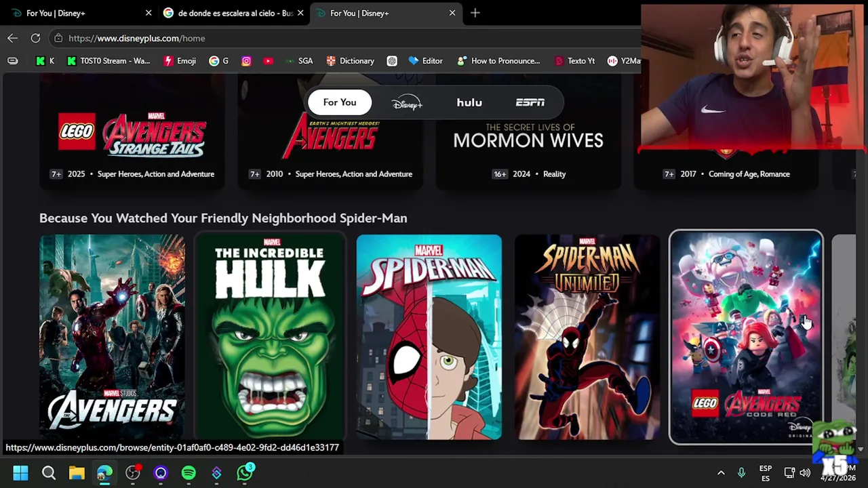This screenshot has width=868, height=488.
Task: Open WhatsApp from the taskbar
Action: (x=245, y=472)
